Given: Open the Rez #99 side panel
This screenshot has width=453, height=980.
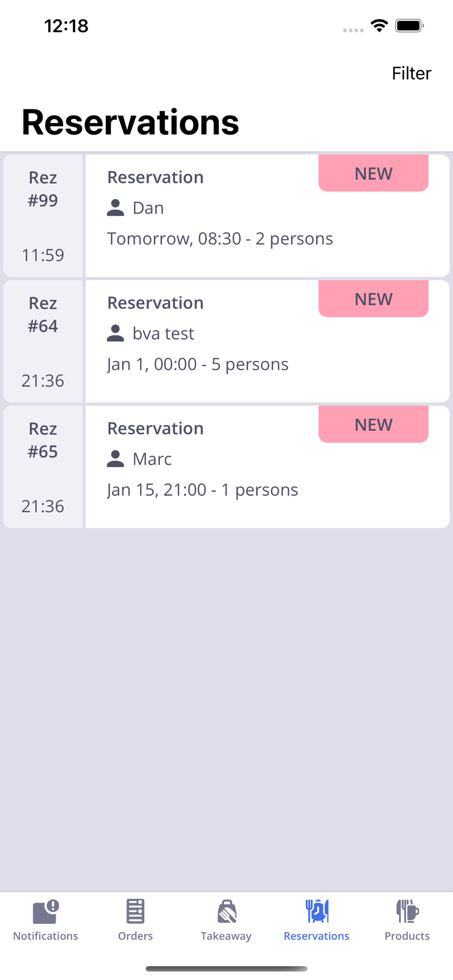Looking at the screenshot, I should coord(43,216).
